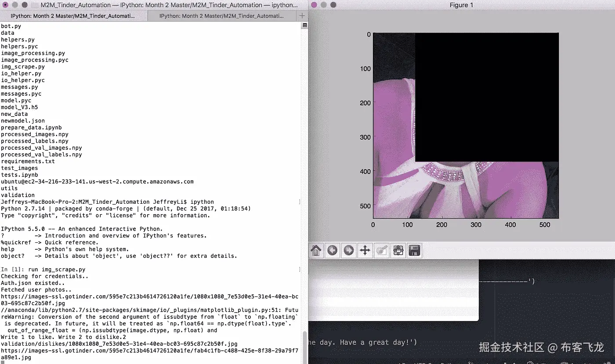Click the 'newmodel.json' entry

point(23,121)
